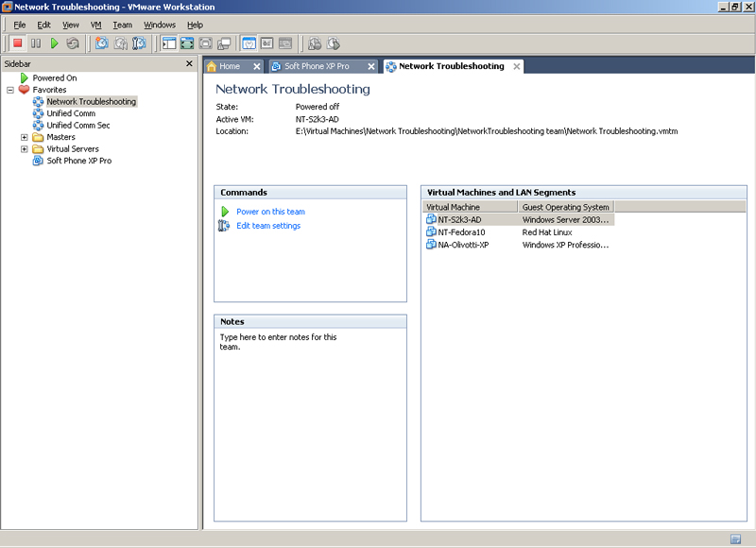Click the Full Screen mode toolbar icon
The height and width of the screenshot is (548, 756).
[x=205, y=43]
